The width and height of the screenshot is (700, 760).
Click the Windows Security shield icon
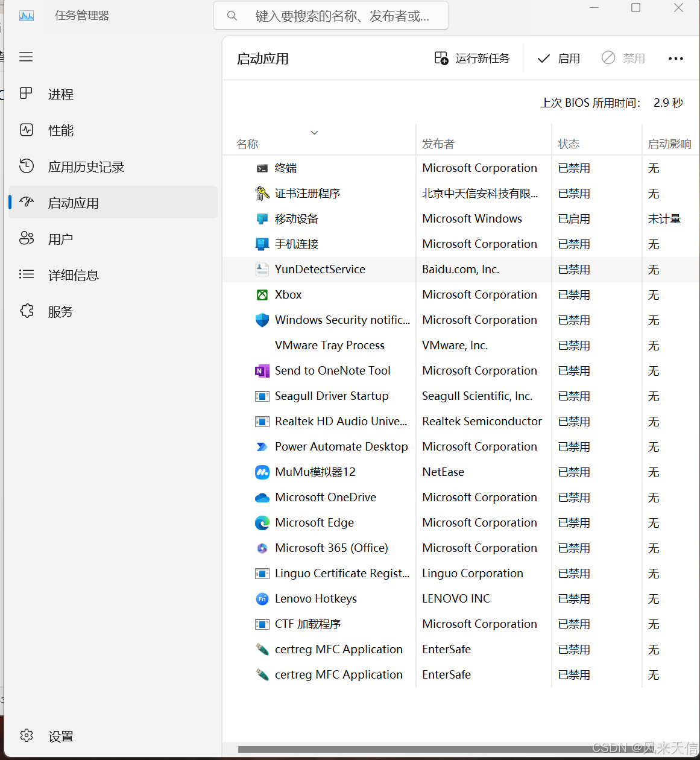[262, 320]
